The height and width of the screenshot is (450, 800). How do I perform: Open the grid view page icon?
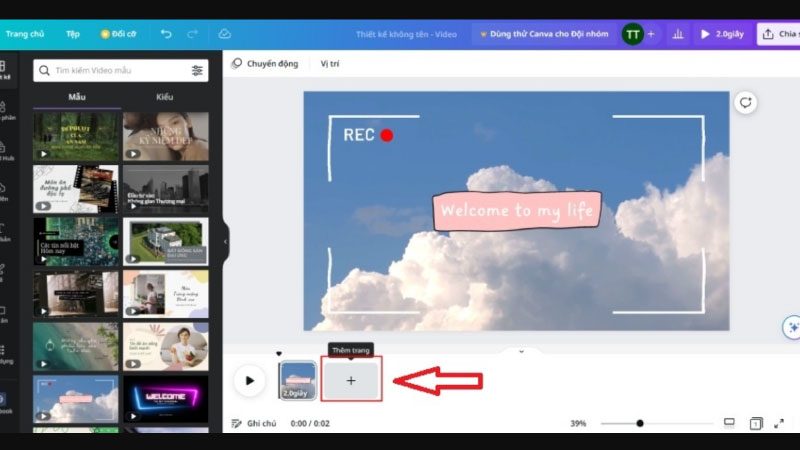click(756, 423)
